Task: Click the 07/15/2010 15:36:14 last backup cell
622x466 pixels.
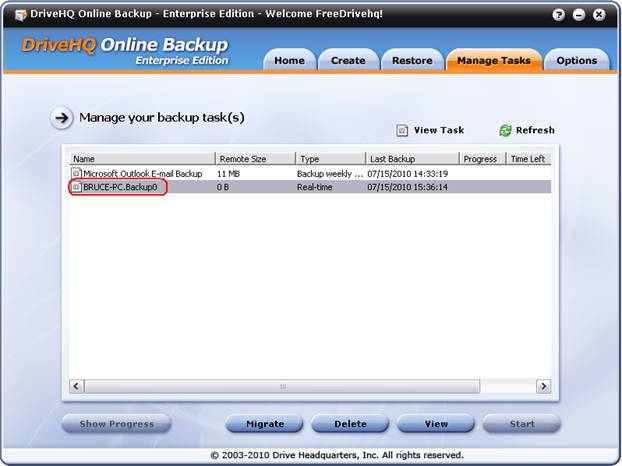Action: click(407, 187)
